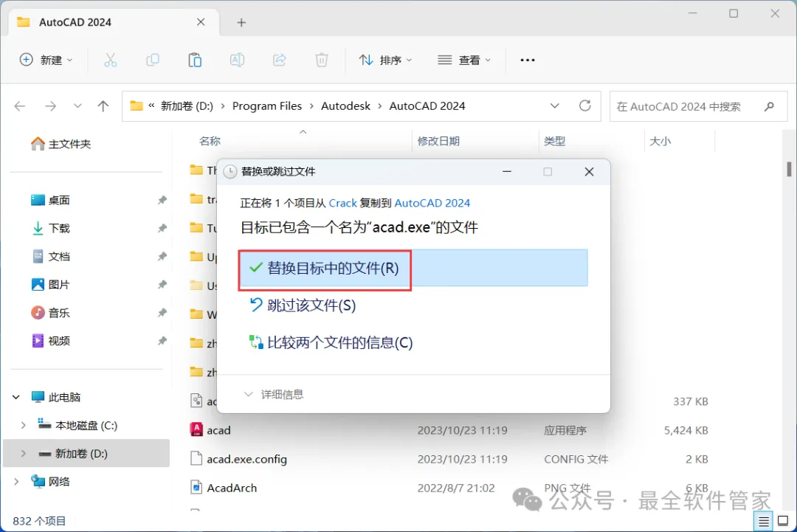Viewport: 797px width, 532px height.
Task: Open 桌面 in the sidebar
Action: pos(50,200)
